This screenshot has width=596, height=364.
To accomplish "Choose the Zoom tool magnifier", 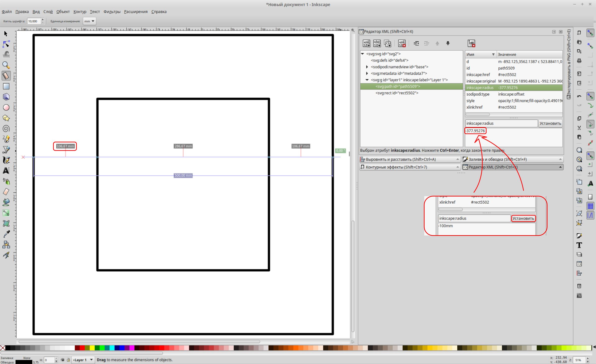I will [6, 65].
